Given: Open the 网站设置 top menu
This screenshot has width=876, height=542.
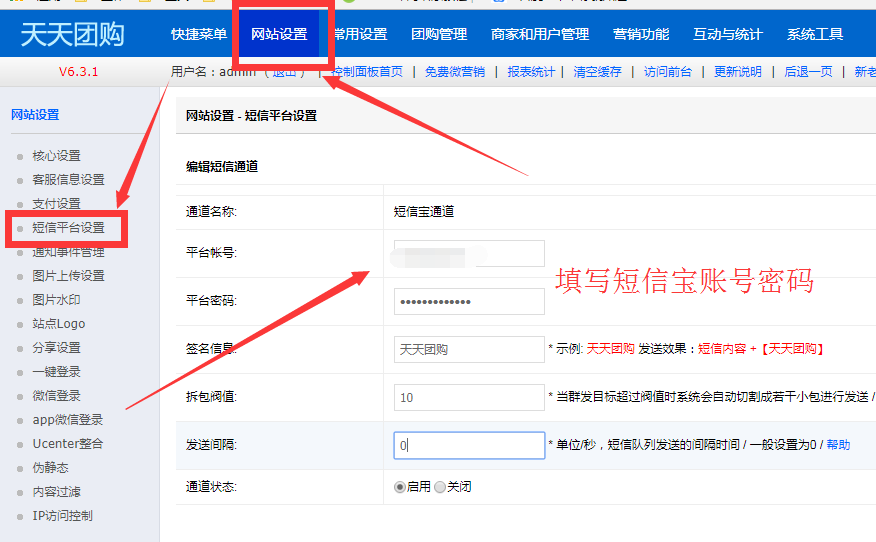Looking at the screenshot, I should point(279,34).
